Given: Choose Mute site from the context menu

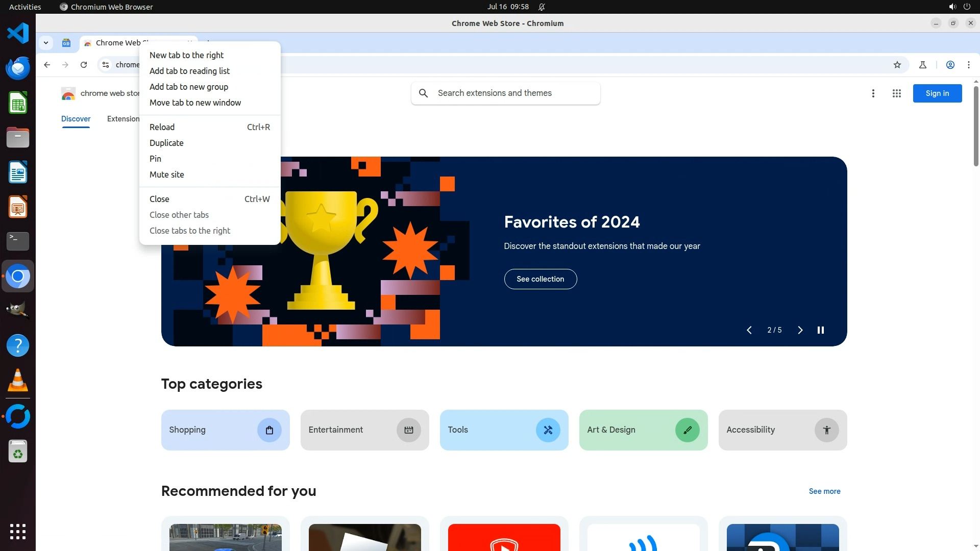Looking at the screenshot, I should [167, 174].
